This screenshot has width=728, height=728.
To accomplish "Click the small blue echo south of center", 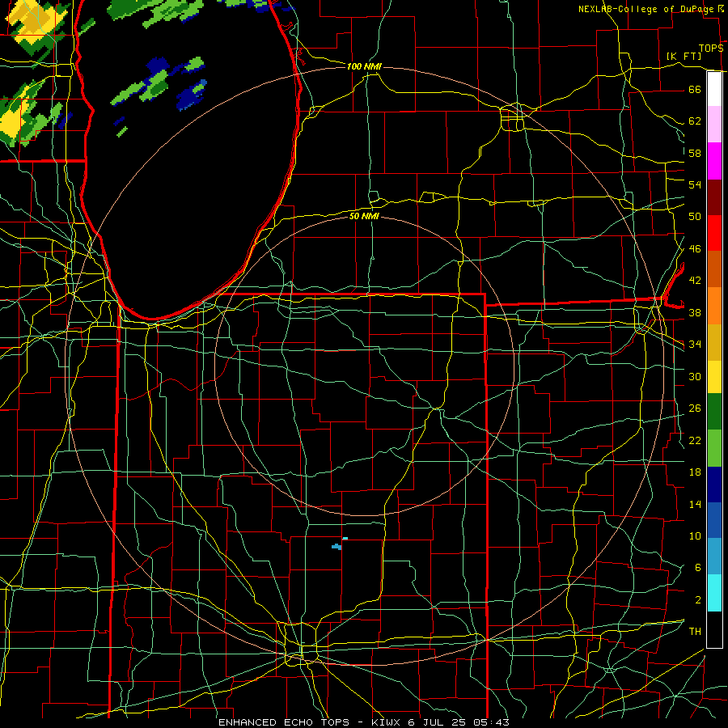I will 337,547.
